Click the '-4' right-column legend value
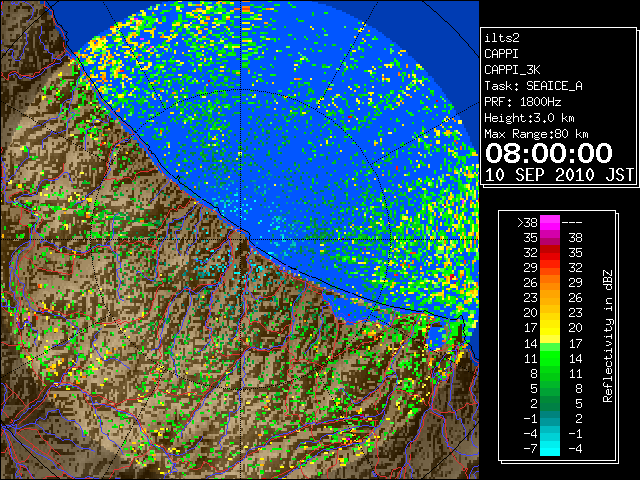 (575, 449)
